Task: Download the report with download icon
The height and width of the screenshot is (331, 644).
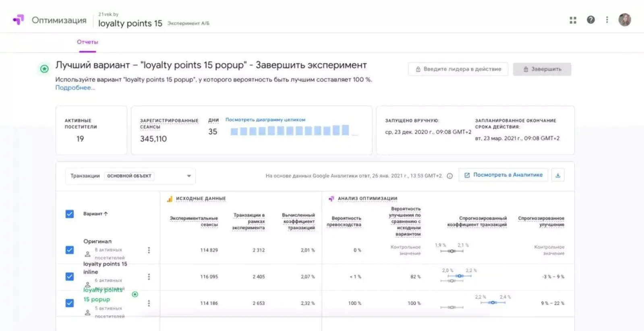Action: 557,175
